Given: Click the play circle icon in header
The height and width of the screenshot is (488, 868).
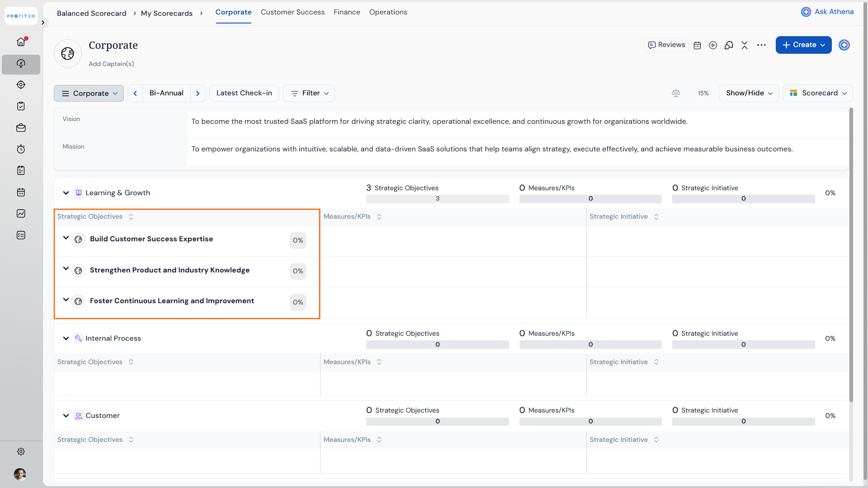Looking at the screenshot, I should coord(713,45).
